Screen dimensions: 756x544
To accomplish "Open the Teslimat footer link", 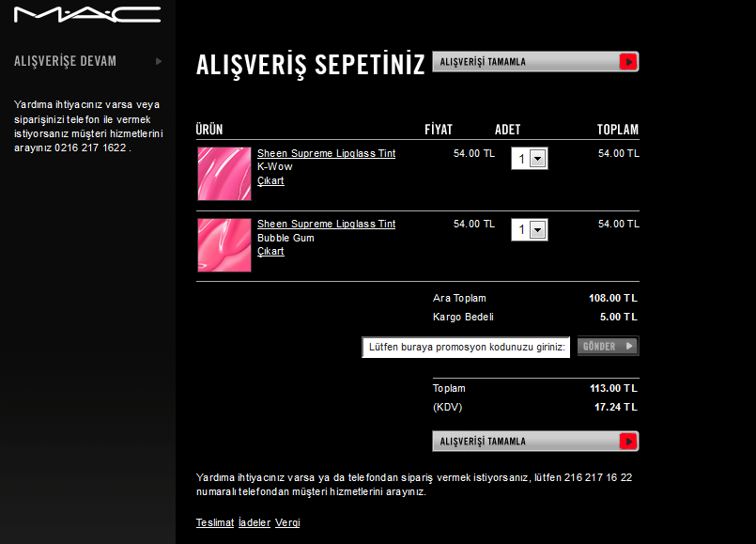I will 215,522.
